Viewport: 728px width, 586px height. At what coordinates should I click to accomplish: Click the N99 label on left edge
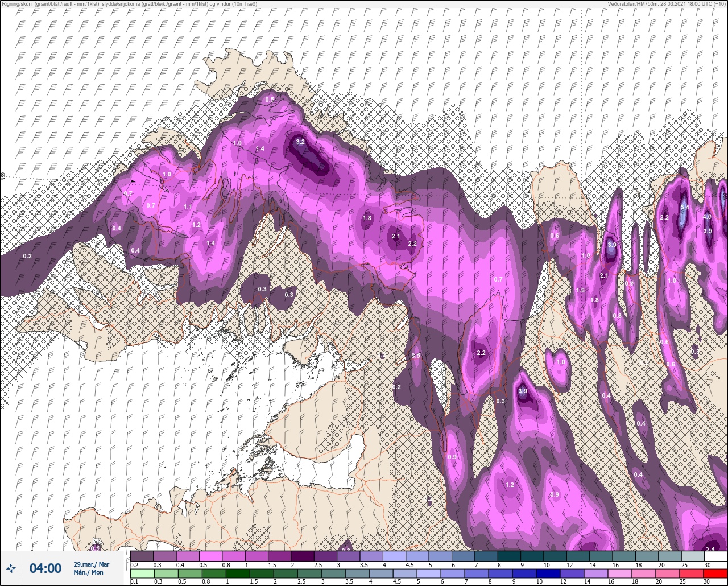3,177
